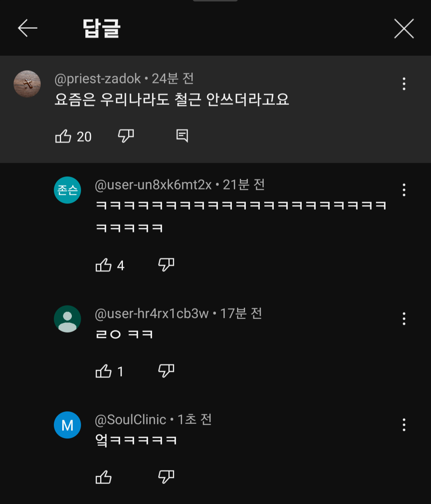Image resolution: width=431 pixels, height=504 pixels.
Task: Open more options for @user-hr4rx1cb3w reply
Action: [x=404, y=319]
